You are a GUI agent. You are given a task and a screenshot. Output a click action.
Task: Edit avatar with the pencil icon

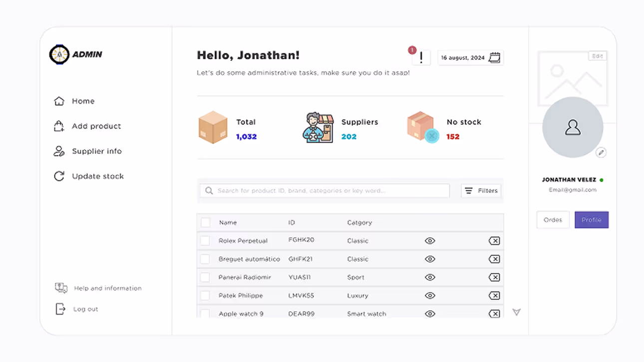tap(601, 153)
